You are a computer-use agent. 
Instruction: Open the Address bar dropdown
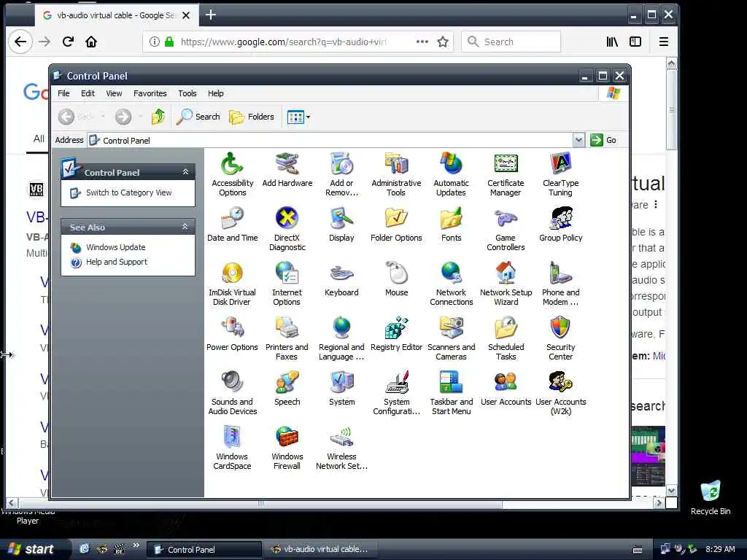tap(578, 140)
